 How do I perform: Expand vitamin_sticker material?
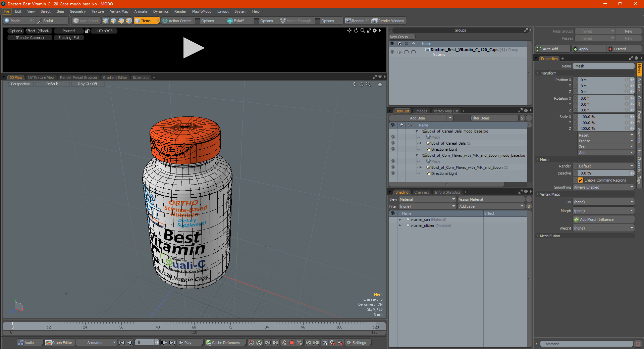[x=400, y=226]
